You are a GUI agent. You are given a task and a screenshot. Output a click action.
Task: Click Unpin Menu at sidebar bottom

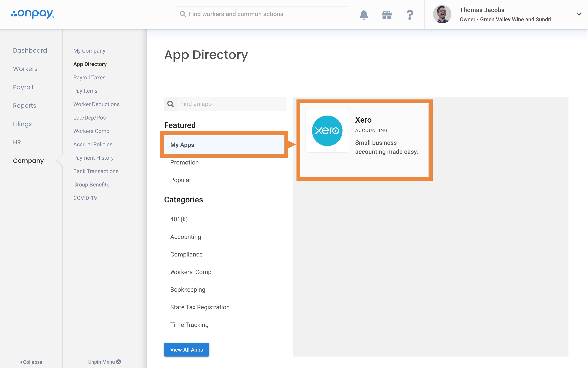(x=104, y=362)
